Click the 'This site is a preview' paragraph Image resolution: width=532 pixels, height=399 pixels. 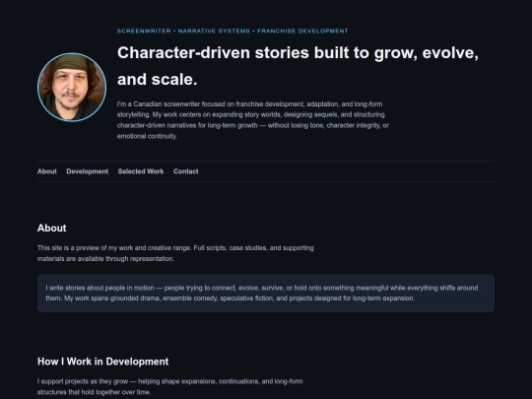[x=175, y=253]
